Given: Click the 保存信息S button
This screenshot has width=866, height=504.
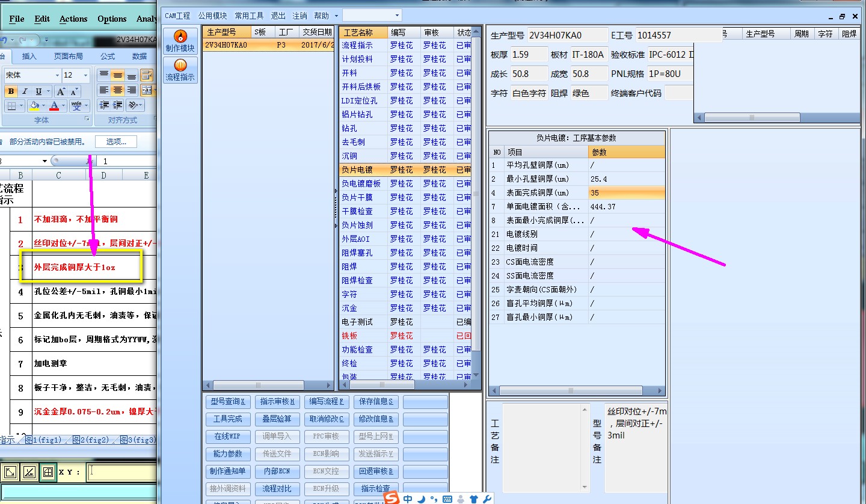Looking at the screenshot, I should [x=376, y=402].
